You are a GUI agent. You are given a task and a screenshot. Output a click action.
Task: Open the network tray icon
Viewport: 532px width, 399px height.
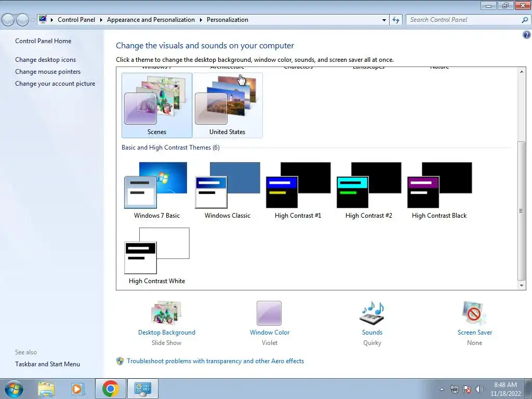[454, 389]
